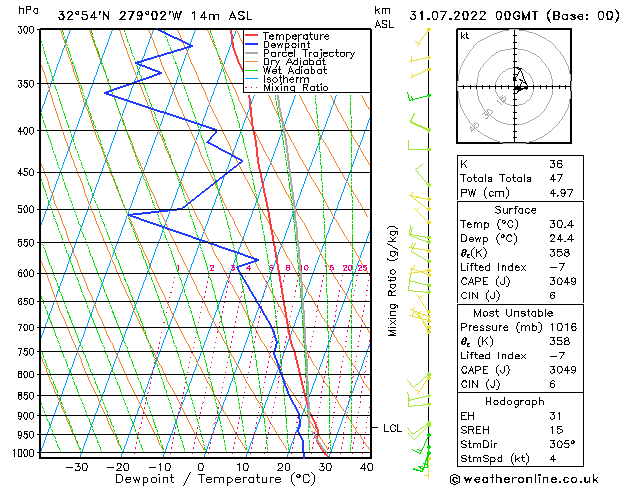The width and height of the screenshot is (629, 486).
Task: Click the Most Unstable Pressure value 1016
Action: point(563,327)
